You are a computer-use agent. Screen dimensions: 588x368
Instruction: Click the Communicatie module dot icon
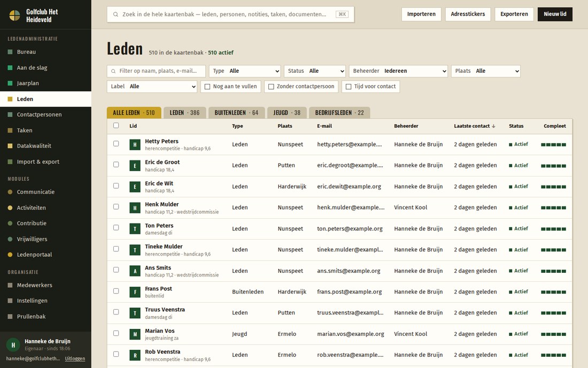[10, 192]
